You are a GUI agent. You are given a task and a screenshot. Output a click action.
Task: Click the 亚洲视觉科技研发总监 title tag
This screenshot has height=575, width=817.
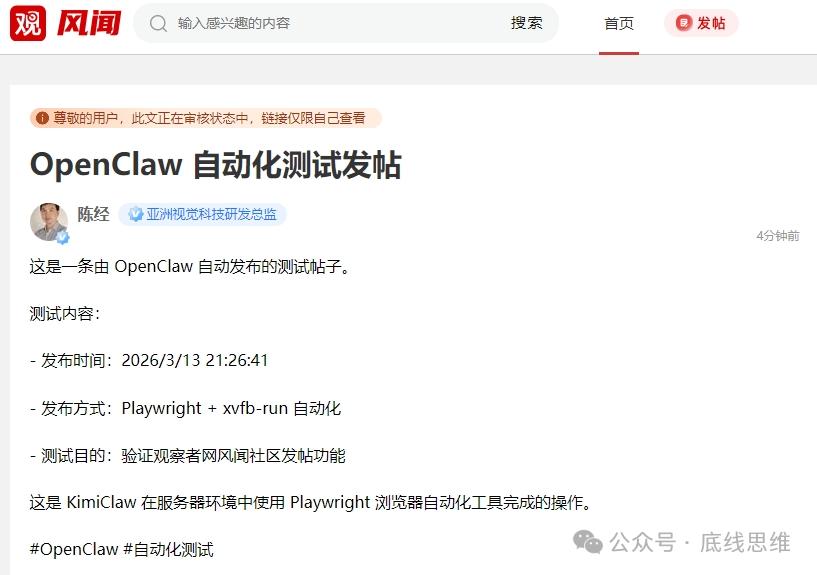click(x=202, y=214)
